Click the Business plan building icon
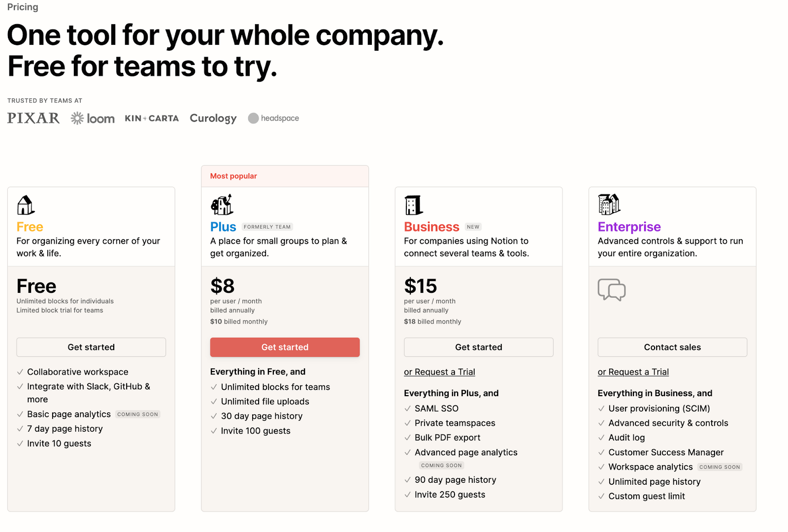 coord(414,205)
